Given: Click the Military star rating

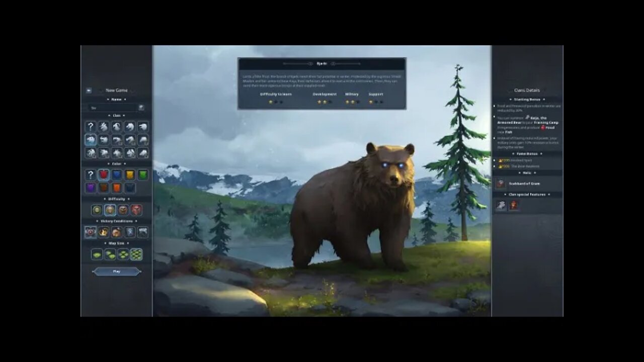Looking at the screenshot, I should (x=352, y=102).
